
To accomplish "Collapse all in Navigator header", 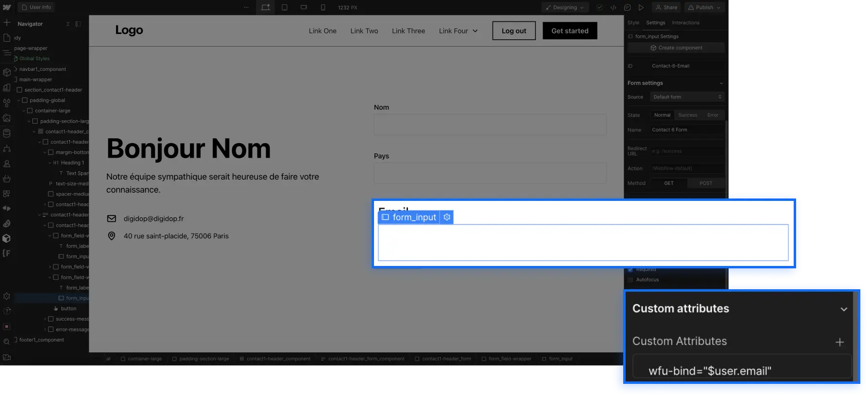I will tap(68, 24).
